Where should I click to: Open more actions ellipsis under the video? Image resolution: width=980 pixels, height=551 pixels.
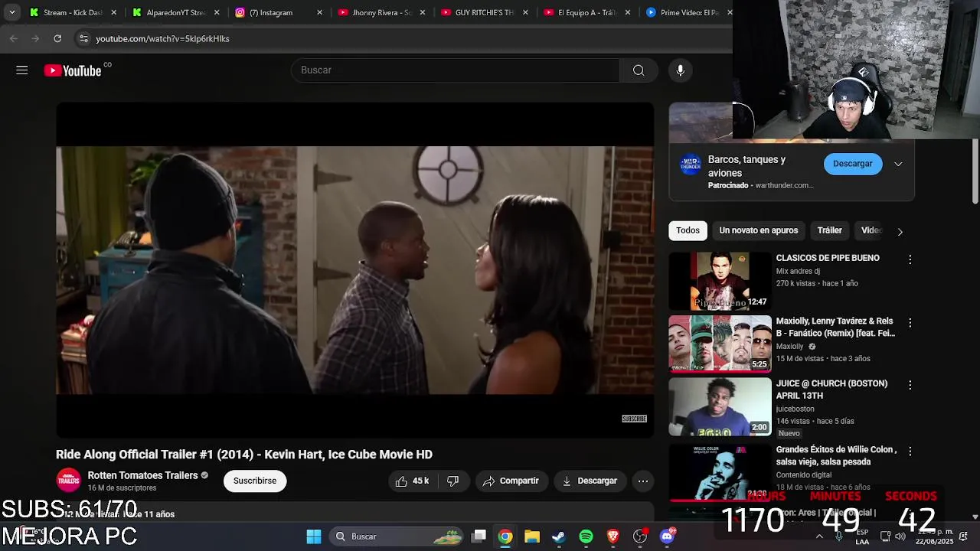click(x=643, y=481)
